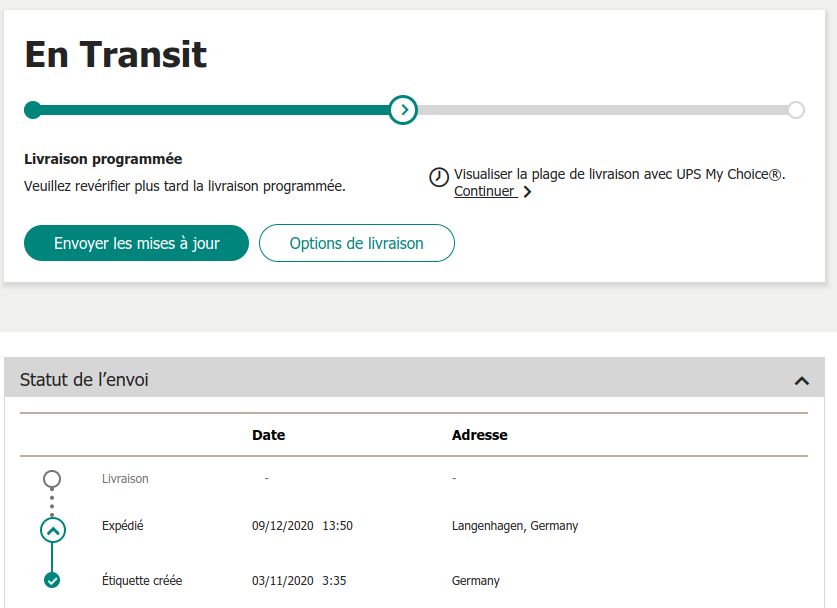Collapse the Expédié step using its chevron circle
This screenshot has height=608, width=837.
pos(53,529)
